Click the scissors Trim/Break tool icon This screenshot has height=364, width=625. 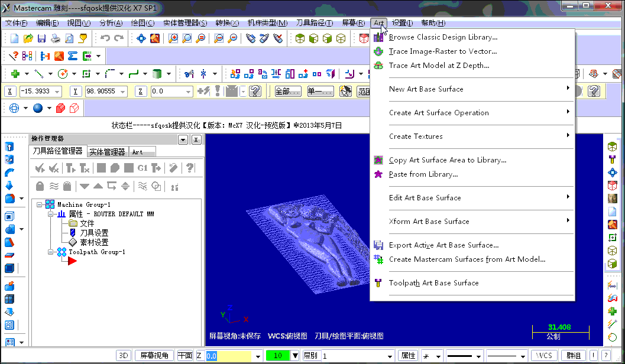click(189, 74)
